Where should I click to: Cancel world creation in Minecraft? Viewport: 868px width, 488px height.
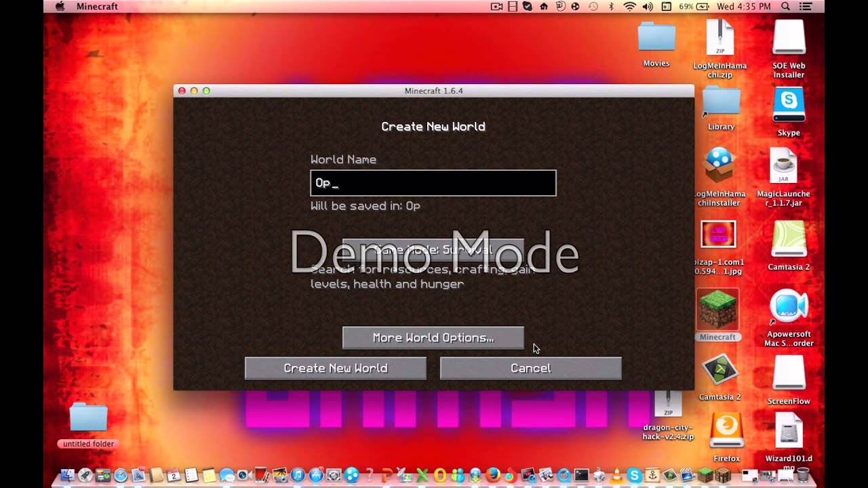(x=531, y=368)
